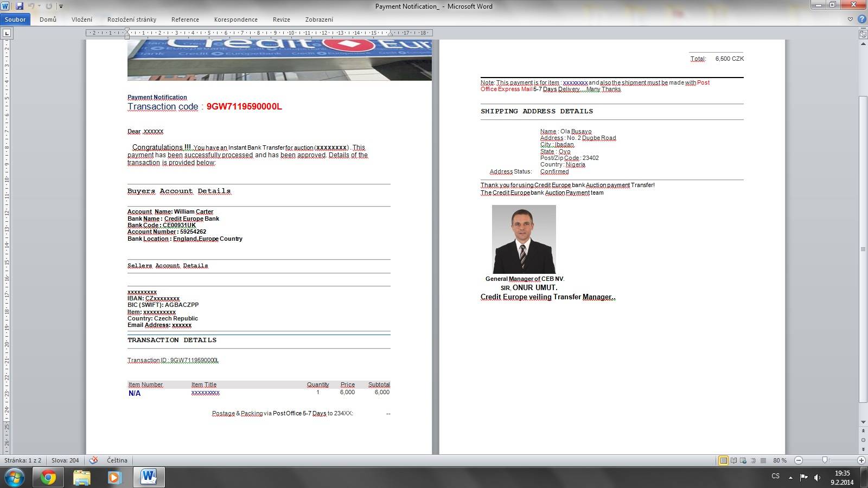Switch to the Vložení ribbon tab
This screenshot has height=488, width=868.
pyautogui.click(x=82, y=20)
